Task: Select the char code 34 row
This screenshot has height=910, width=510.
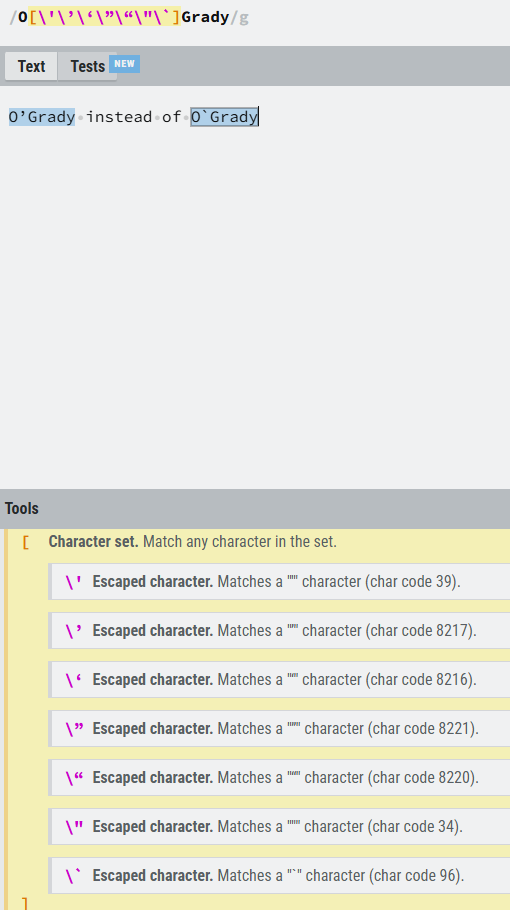Action: pos(280,826)
